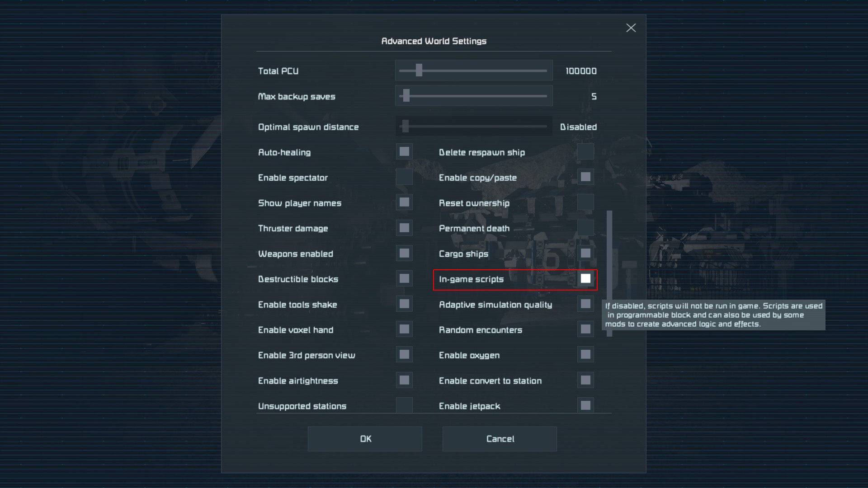The height and width of the screenshot is (488, 868).
Task: Disable Thruster damage checkbox
Action: tap(404, 228)
